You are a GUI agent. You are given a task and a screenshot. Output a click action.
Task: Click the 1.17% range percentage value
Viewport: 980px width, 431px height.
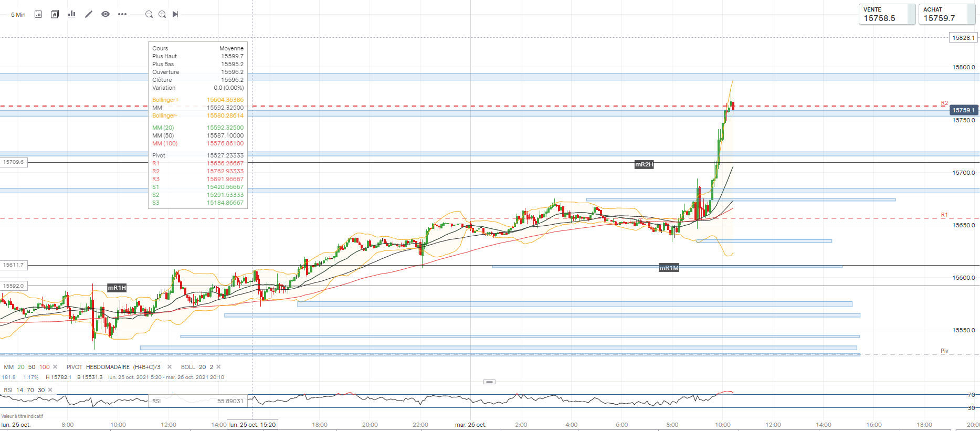(31, 377)
